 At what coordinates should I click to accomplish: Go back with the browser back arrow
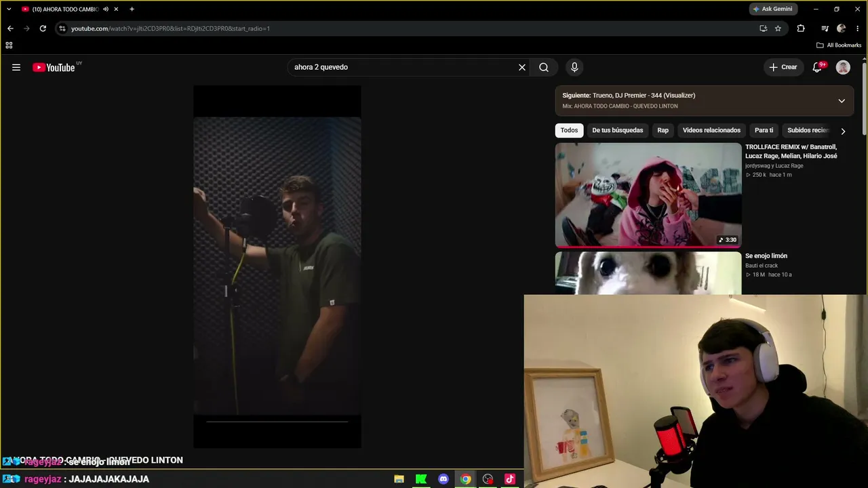coord(10,28)
